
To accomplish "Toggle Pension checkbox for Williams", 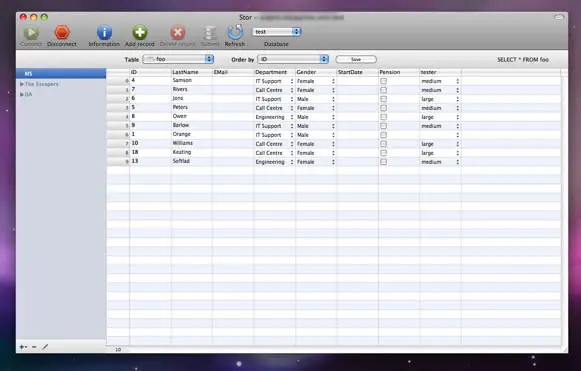I will tap(384, 144).
